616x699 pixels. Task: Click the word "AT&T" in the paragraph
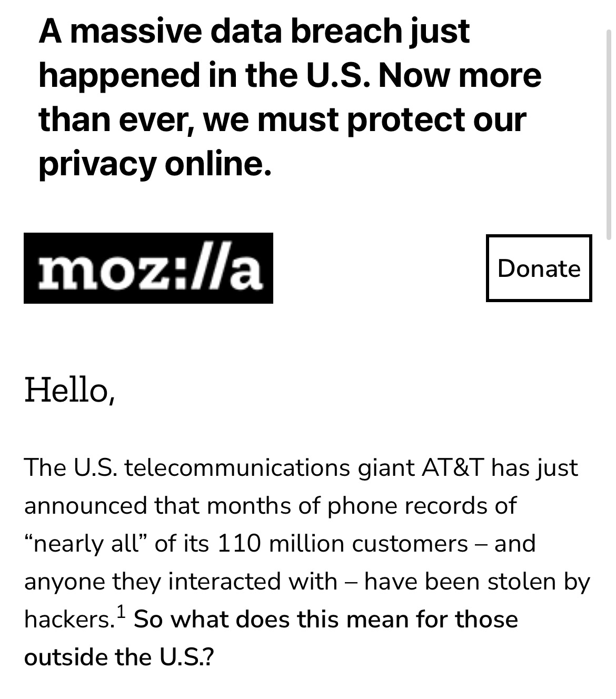coord(452,467)
